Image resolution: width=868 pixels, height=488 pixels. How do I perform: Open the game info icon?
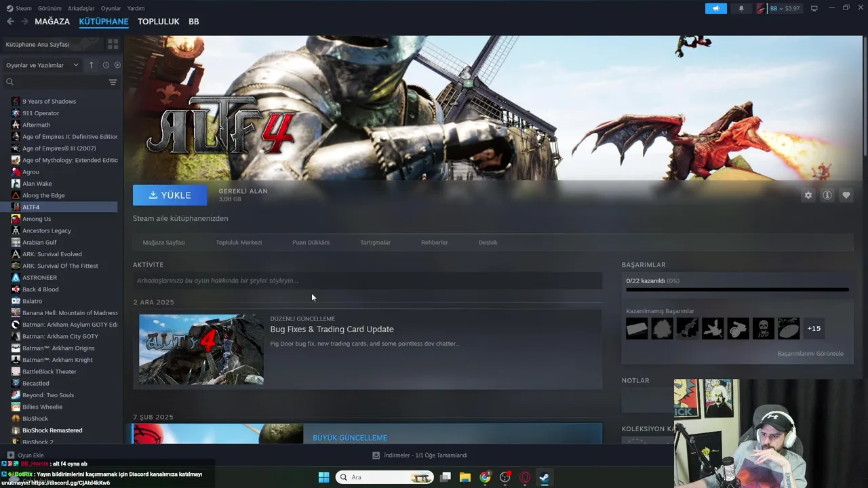[x=827, y=195]
